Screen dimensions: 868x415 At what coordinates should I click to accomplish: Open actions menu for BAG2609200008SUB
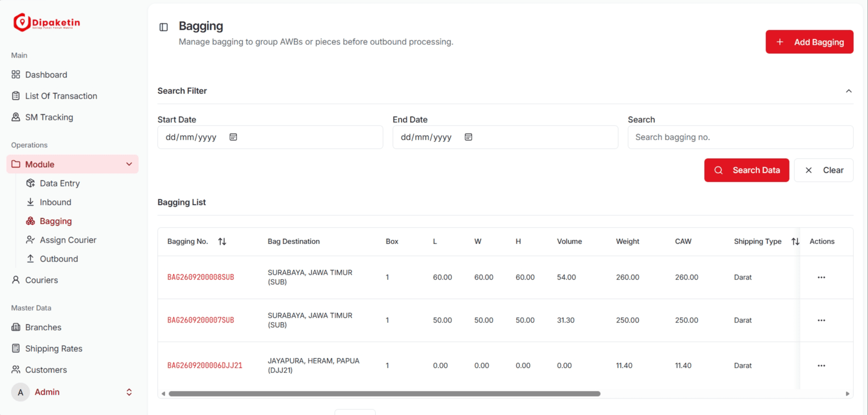821,277
